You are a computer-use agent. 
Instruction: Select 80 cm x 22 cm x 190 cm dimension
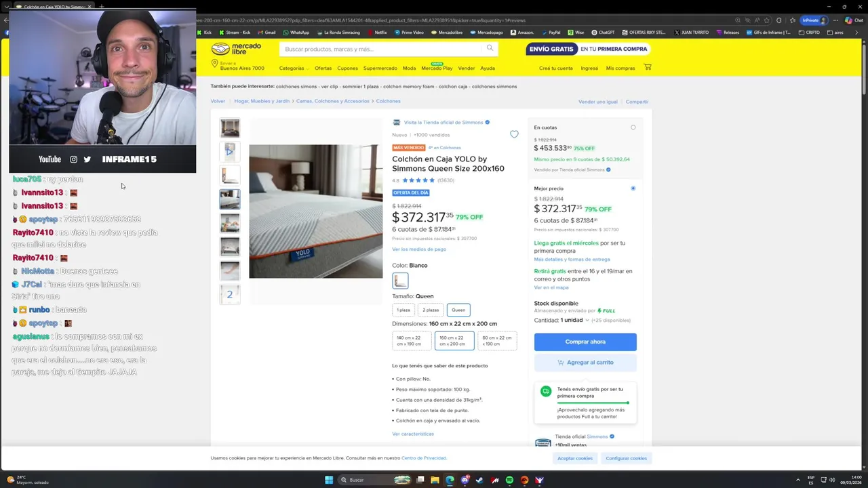496,340
